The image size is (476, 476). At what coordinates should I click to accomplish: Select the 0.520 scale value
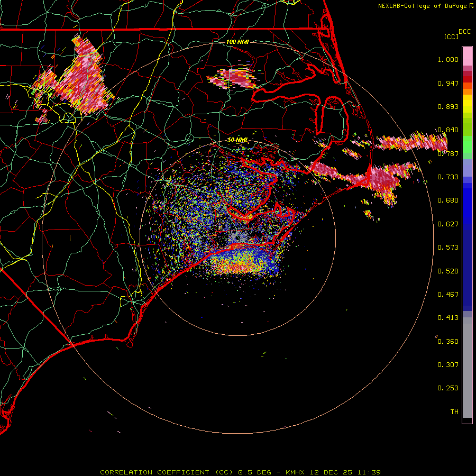(448, 271)
